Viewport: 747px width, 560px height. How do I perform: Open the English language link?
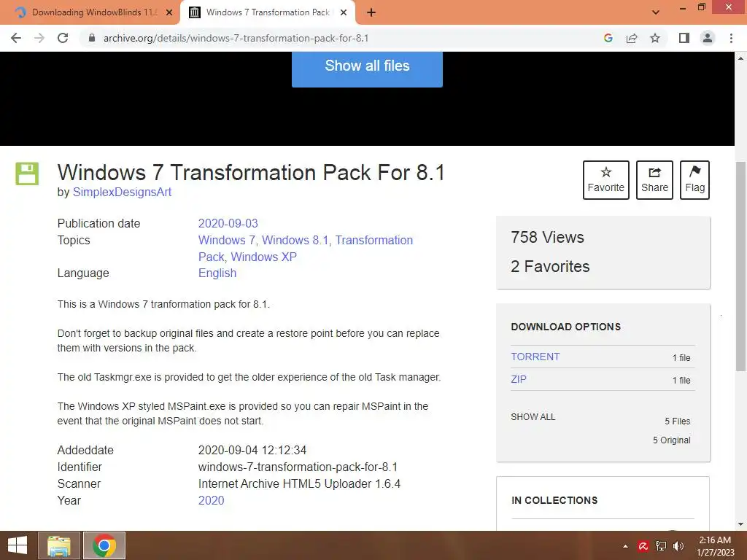217,273
